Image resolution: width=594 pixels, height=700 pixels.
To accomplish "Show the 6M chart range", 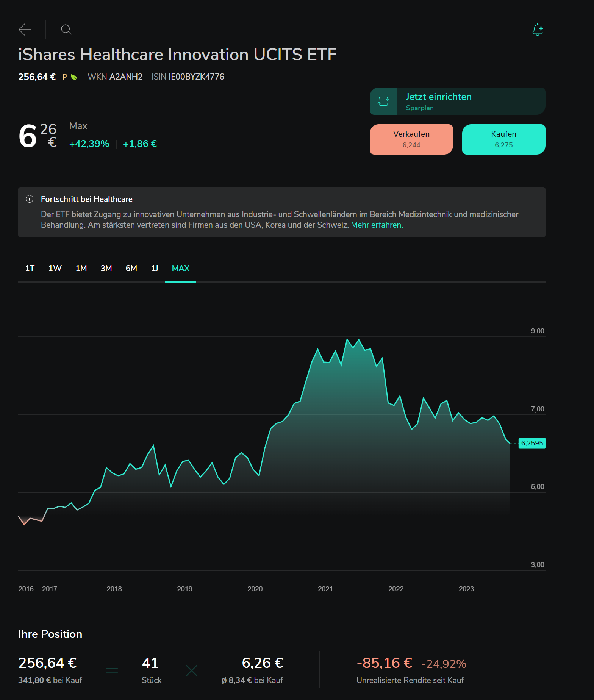I will [x=131, y=269].
